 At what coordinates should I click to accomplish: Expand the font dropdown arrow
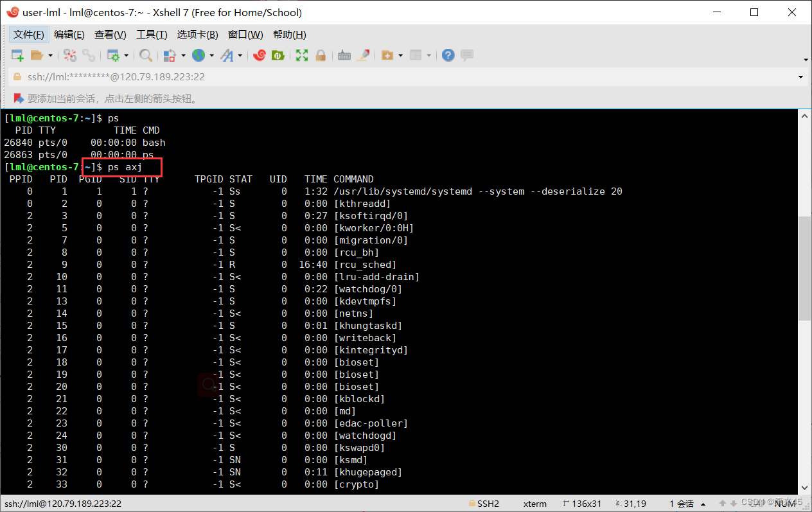coord(240,56)
